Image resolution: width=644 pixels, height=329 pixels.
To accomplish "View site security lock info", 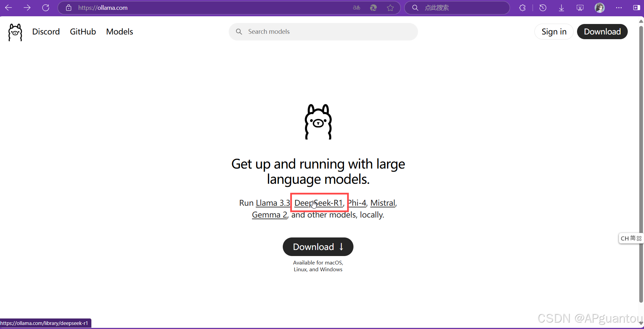I will [69, 7].
